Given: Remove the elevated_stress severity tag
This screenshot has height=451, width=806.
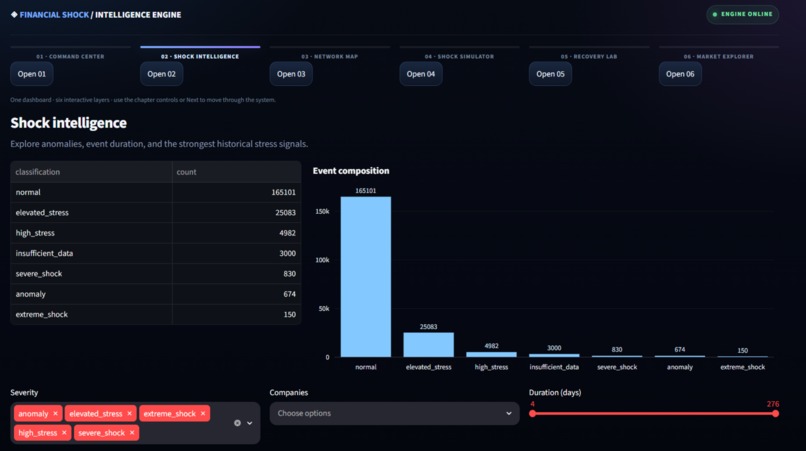Looking at the screenshot, I should [130, 413].
